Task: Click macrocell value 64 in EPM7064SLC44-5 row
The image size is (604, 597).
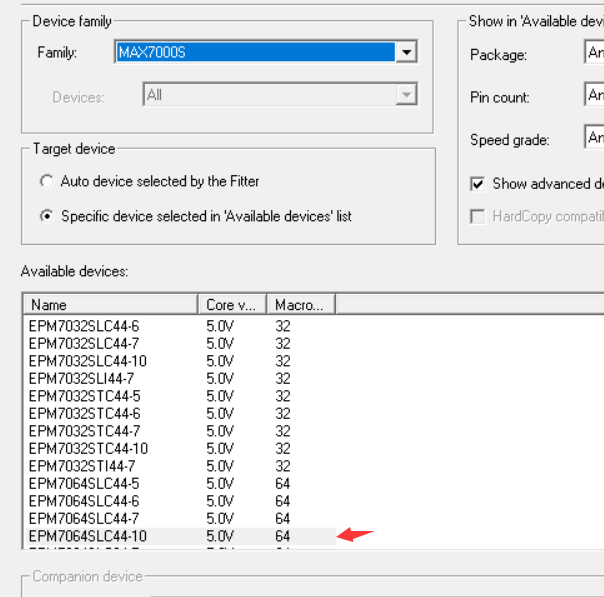Action: 282,483
